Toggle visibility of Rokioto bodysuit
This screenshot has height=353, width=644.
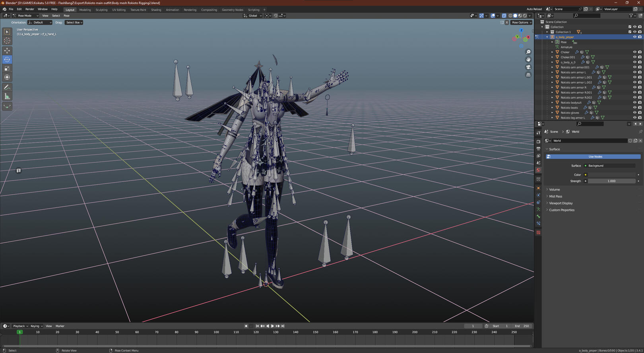[x=634, y=103]
